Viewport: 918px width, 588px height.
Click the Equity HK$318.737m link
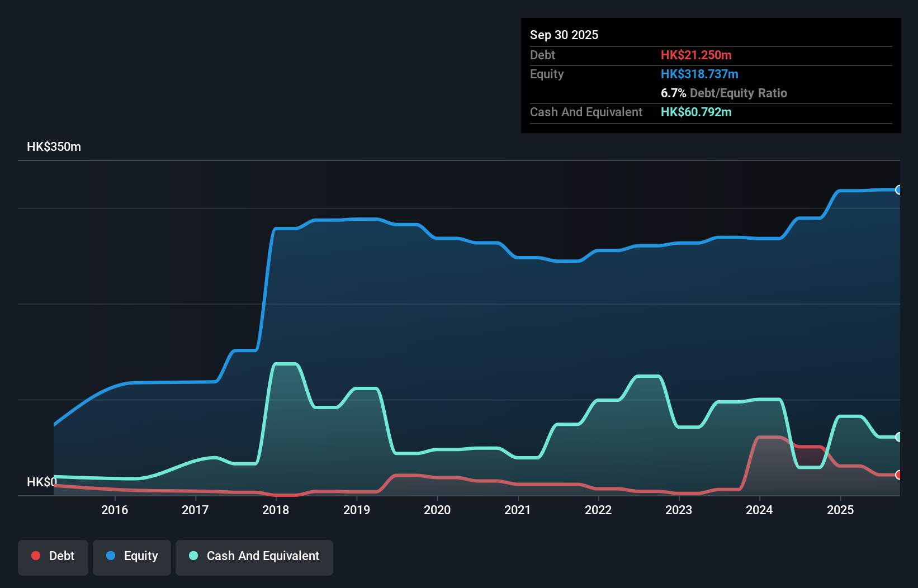click(699, 74)
